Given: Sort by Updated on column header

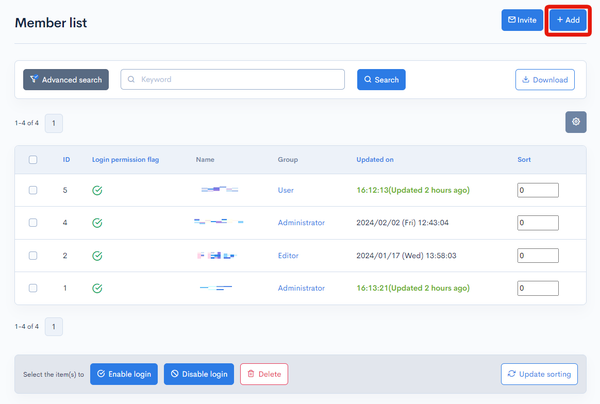Looking at the screenshot, I should click(375, 160).
